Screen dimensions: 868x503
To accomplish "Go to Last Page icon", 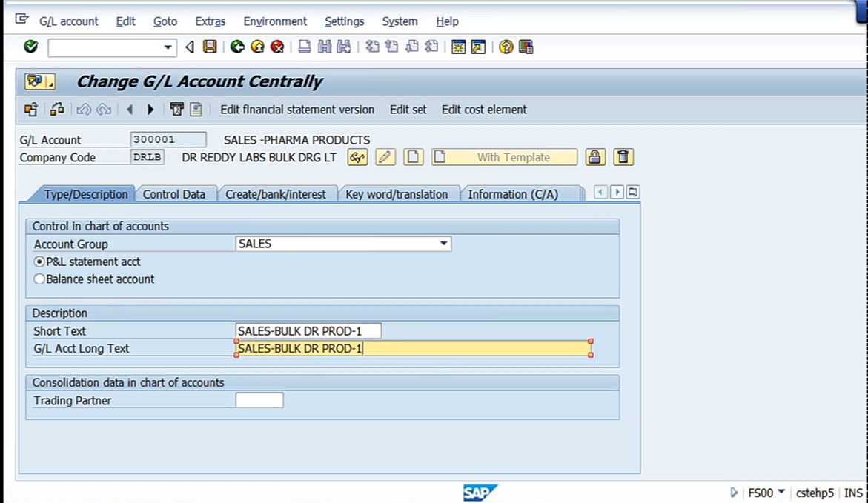I will (x=431, y=47).
